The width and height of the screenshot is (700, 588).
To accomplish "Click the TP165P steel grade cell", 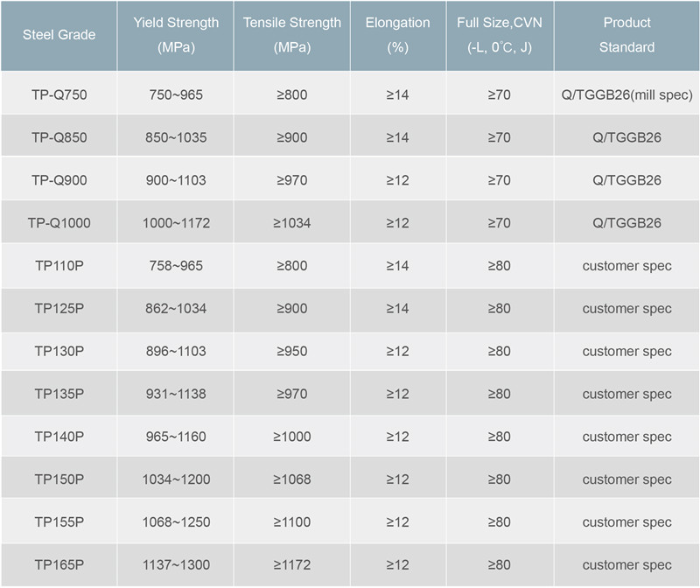I will coord(59,564).
